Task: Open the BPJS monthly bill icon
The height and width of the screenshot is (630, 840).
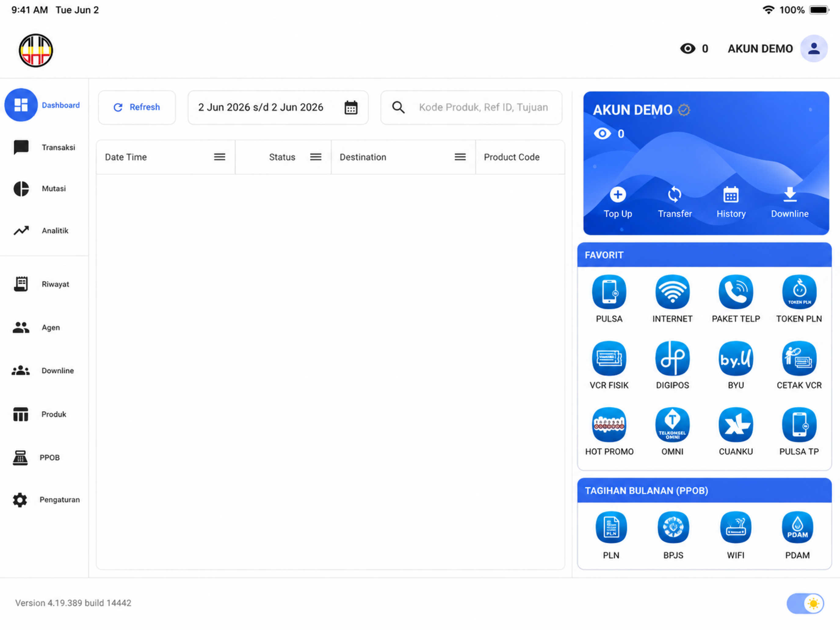Action: tap(673, 527)
